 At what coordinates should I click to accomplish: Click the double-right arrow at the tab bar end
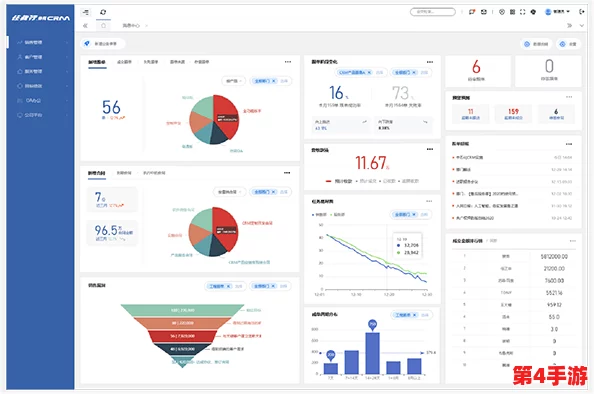tap(569, 25)
